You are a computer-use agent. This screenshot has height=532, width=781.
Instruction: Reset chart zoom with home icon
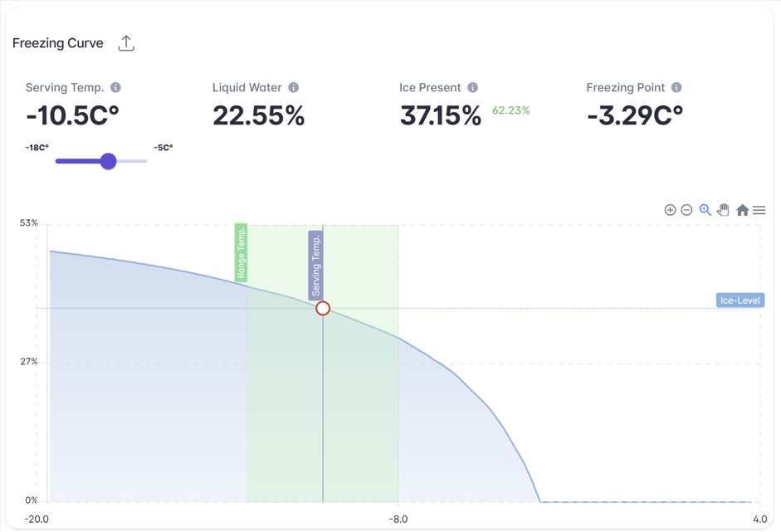pyautogui.click(x=742, y=210)
